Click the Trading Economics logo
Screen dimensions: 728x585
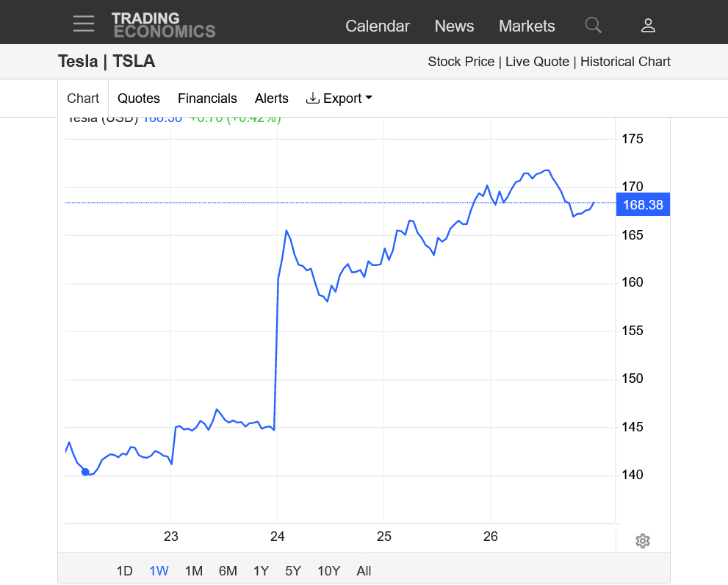163,25
